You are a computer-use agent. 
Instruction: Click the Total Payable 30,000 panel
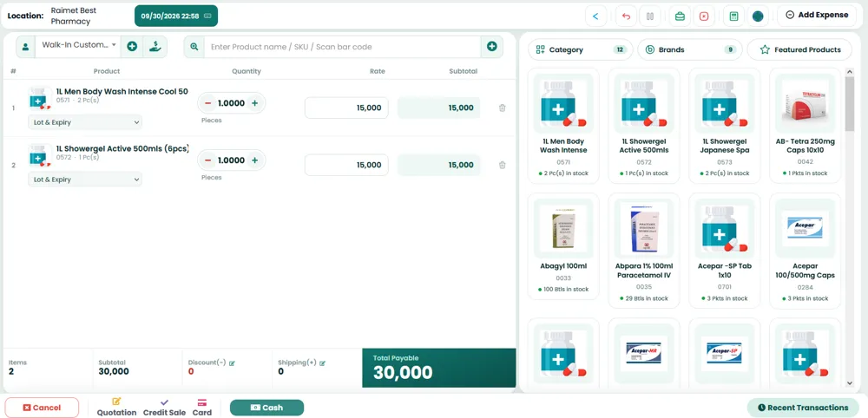[x=439, y=368]
